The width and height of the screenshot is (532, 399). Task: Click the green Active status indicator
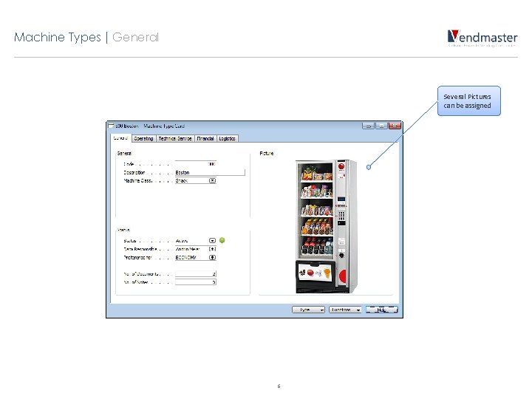(x=222, y=240)
